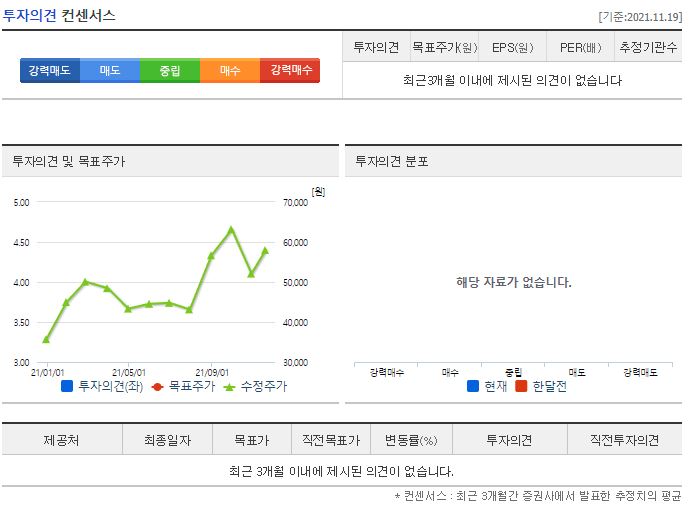Image resolution: width=691 pixels, height=518 pixels.
Task: Click the 최종일자 column header
Action: pyautogui.click(x=167, y=440)
